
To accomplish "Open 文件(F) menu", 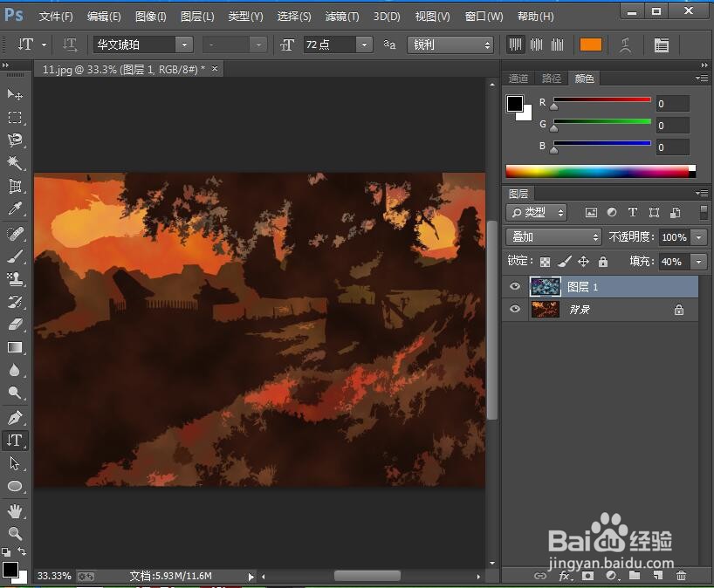I will (x=56, y=17).
